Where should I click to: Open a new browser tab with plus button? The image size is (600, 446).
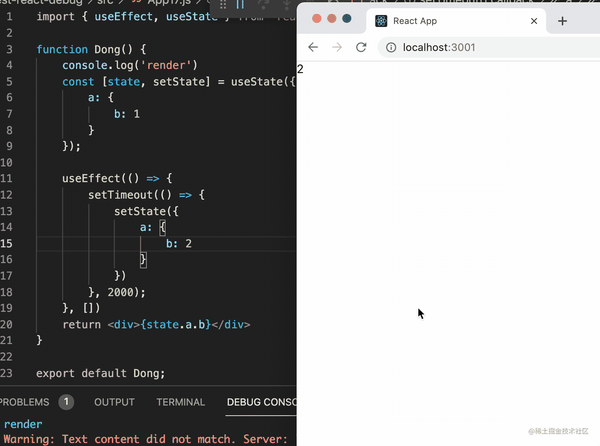[x=562, y=21]
